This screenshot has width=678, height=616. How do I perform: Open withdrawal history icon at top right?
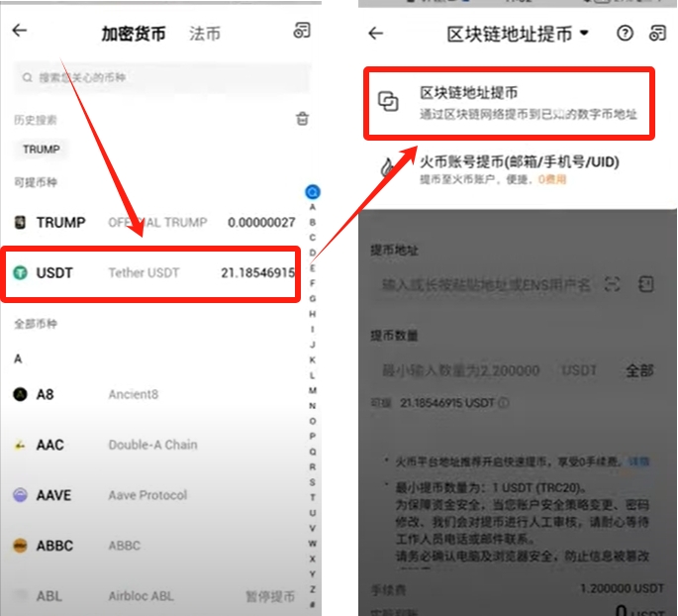(657, 33)
